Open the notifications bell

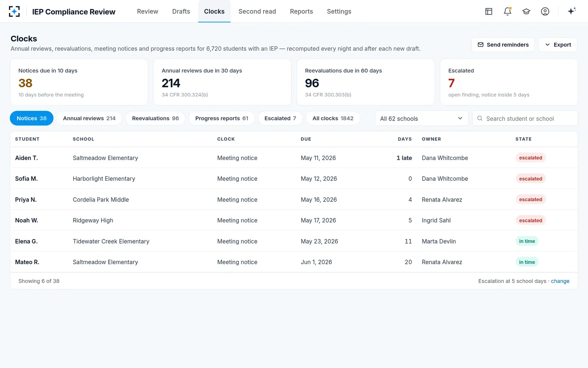508,11
